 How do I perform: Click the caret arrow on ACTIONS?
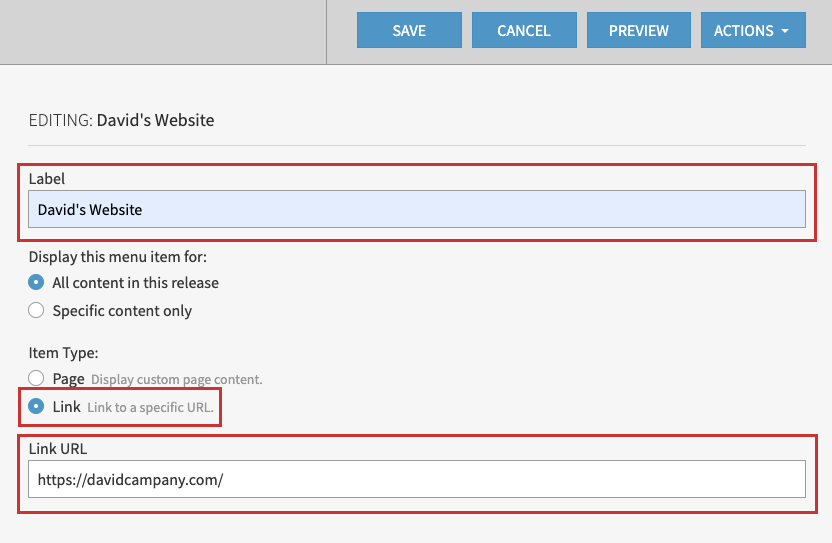click(x=785, y=31)
